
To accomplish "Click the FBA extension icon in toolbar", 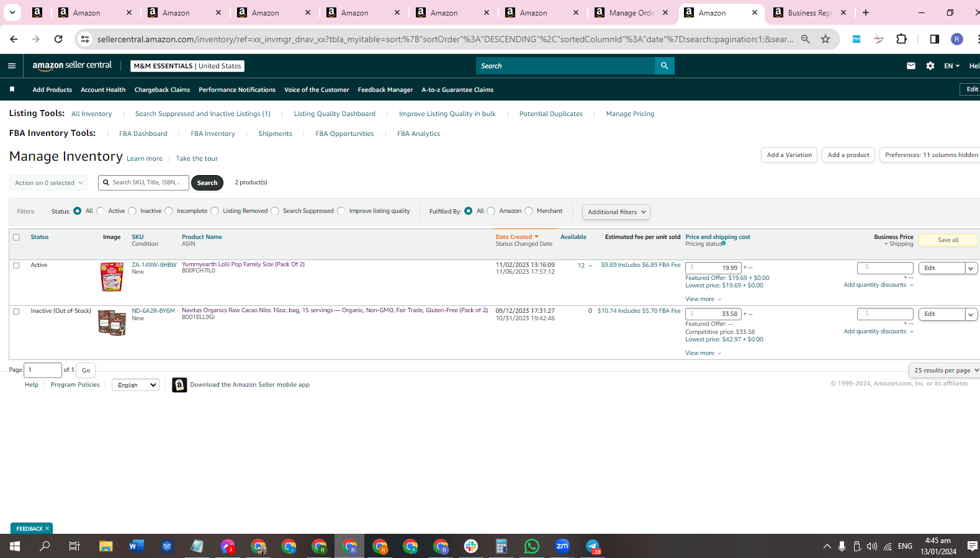I will coord(856,39).
